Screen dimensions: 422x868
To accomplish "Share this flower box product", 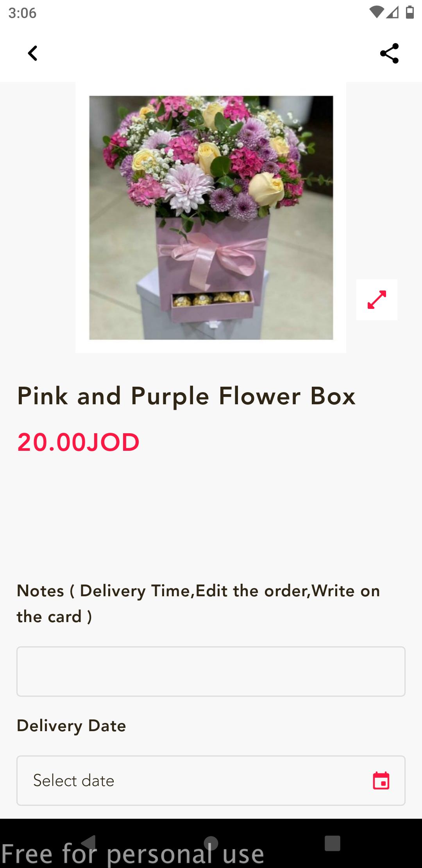I will point(389,54).
